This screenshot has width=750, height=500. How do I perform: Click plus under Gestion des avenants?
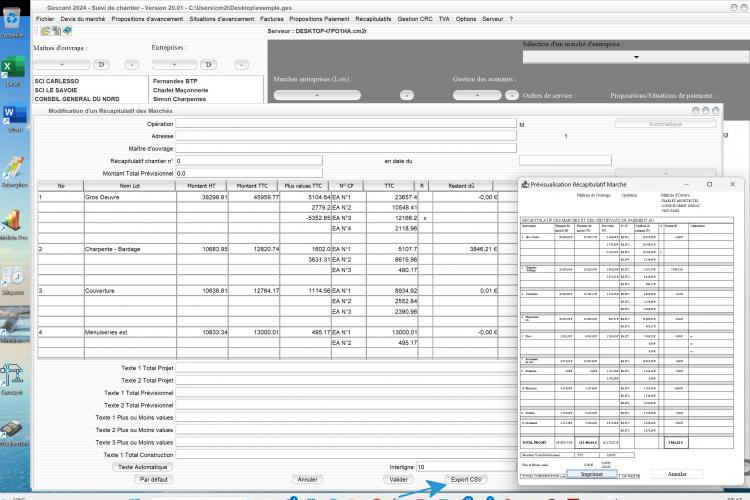[x=477, y=95]
